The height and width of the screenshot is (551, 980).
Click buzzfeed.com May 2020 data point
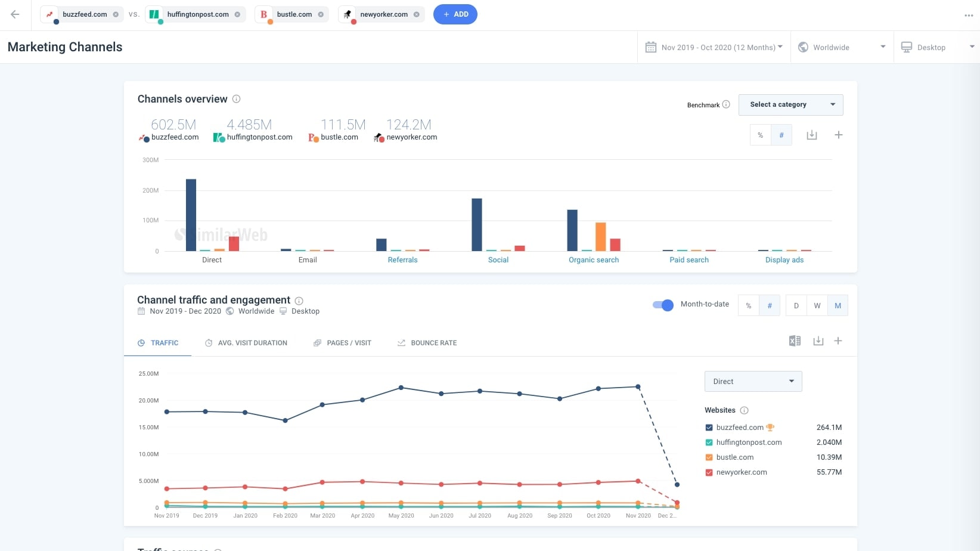pos(401,388)
